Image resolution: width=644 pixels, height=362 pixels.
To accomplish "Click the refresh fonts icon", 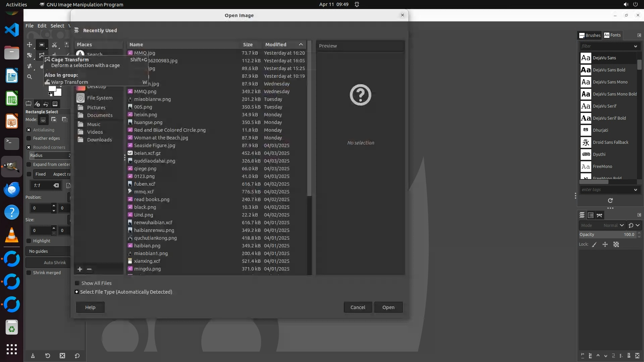I will click(610, 200).
